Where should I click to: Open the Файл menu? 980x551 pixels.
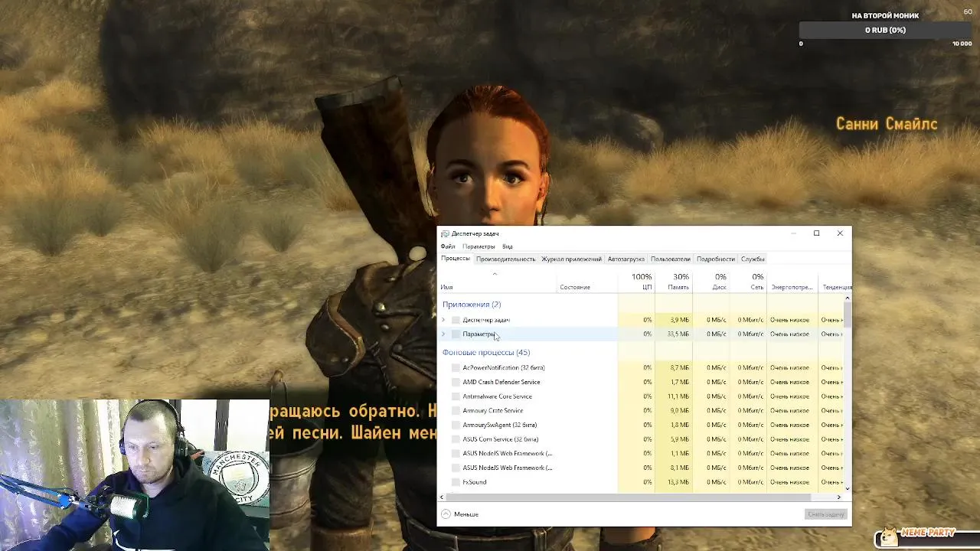[448, 246]
